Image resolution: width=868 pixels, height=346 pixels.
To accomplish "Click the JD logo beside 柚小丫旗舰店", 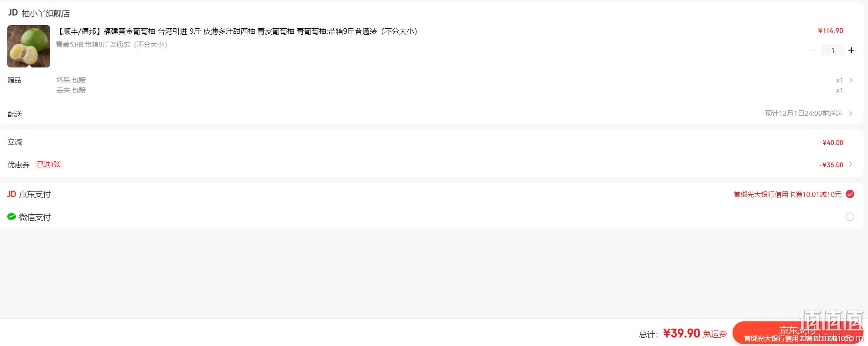I will click(13, 13).
